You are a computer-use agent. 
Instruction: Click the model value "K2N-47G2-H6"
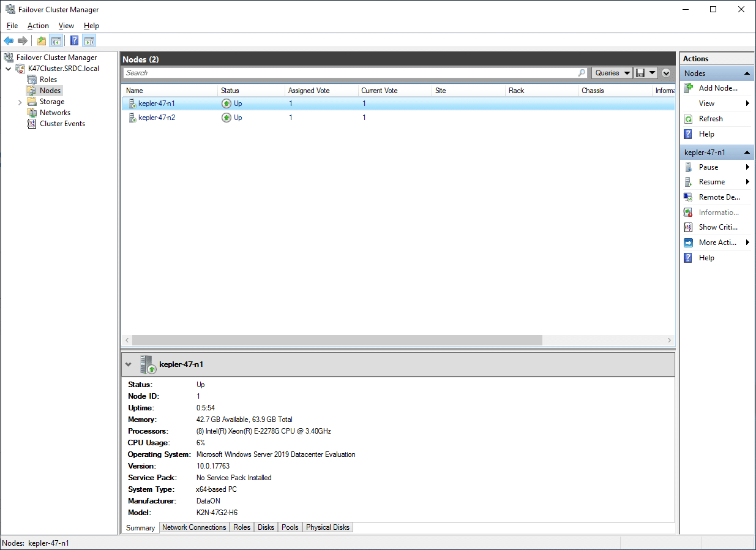pos(217,513)
